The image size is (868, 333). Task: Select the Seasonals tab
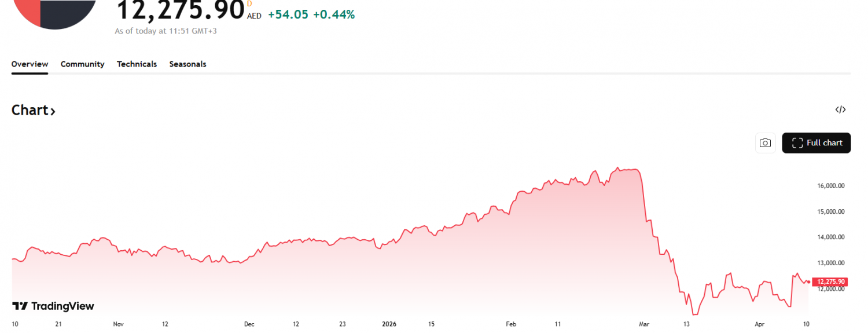click(187, 64)
